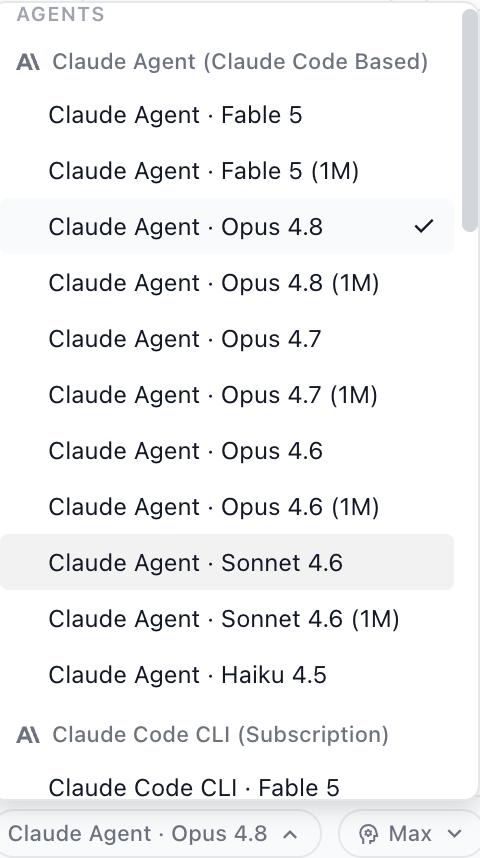The image size is (480, 858).
Task: Click the Anthropic logo beside Claude Code CLI header
Action: point(28,735)
